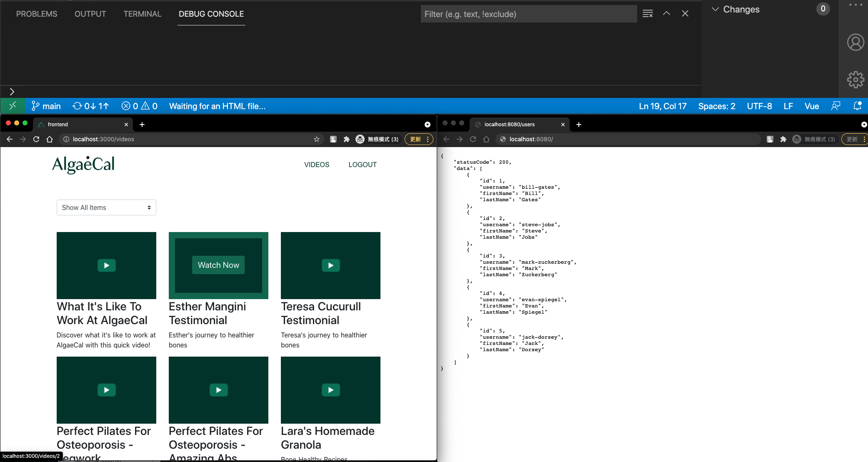This screenshot has width=868, height=462.
Task: Close the frontend browser tab
Action: coord(126,124)
